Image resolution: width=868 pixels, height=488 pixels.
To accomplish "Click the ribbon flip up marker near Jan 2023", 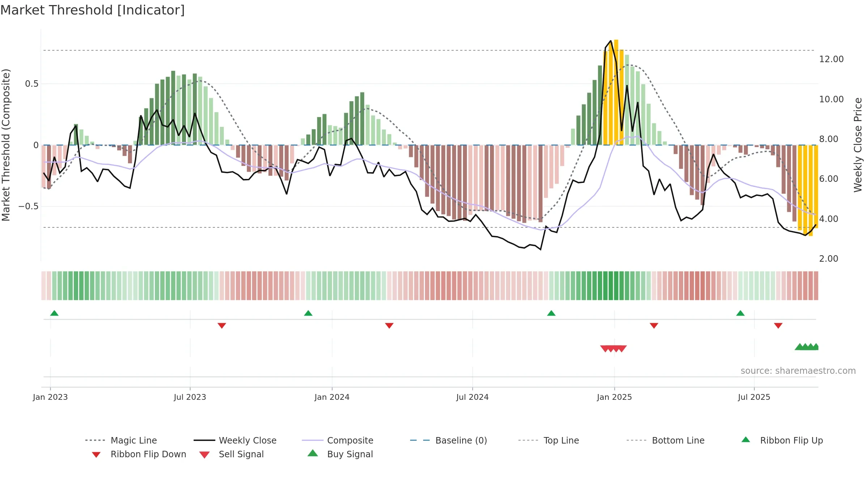I will (54, 313).
